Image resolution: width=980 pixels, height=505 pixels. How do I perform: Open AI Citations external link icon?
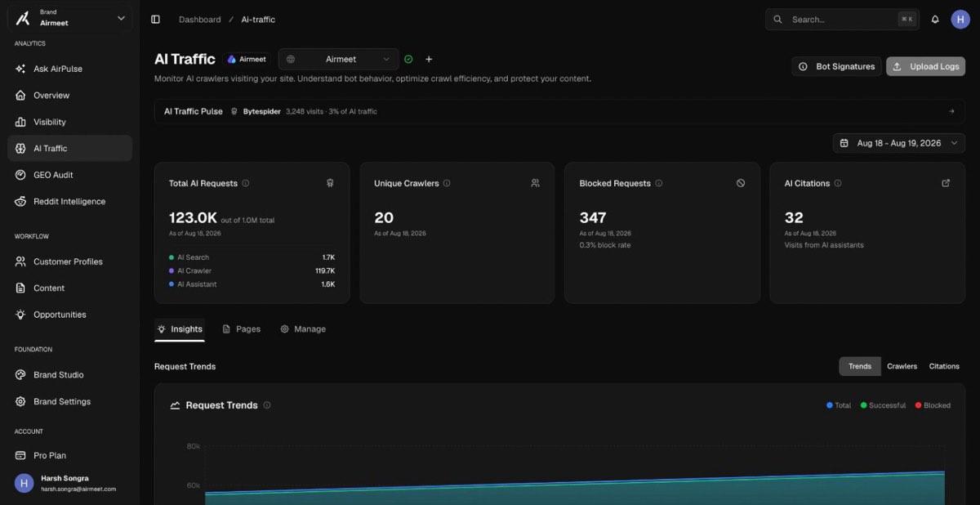(x=946, y=183)
